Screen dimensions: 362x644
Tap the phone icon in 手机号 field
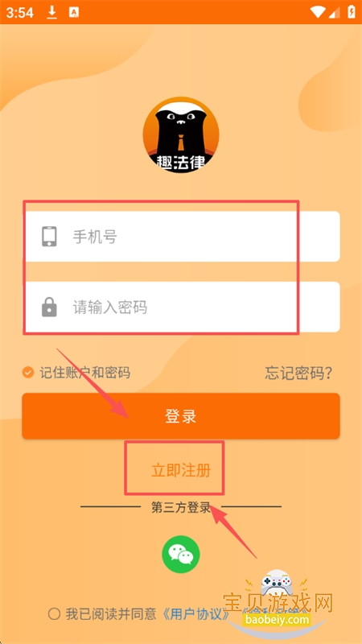[x=49, y=237]
